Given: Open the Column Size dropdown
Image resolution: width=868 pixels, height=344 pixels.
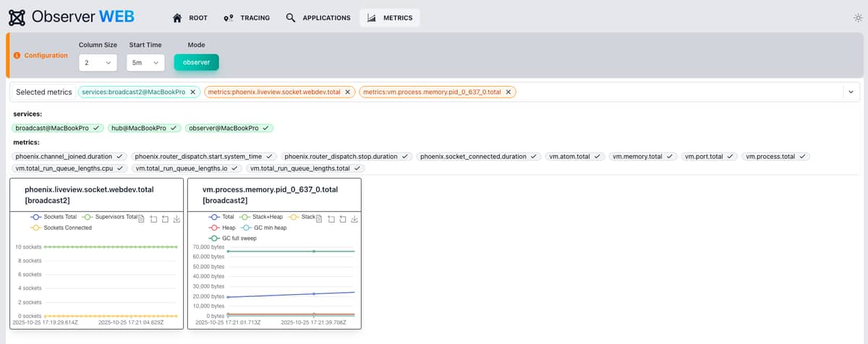Looking at the screenshot, I should tap(97, 63).
